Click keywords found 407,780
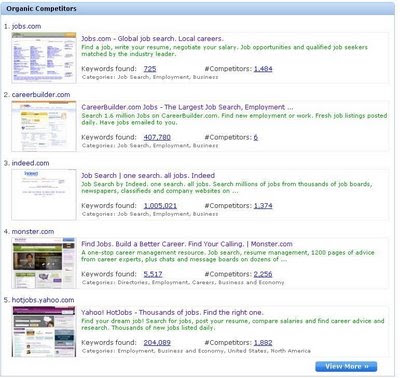 pyautogui.click(x=157, y=137)
